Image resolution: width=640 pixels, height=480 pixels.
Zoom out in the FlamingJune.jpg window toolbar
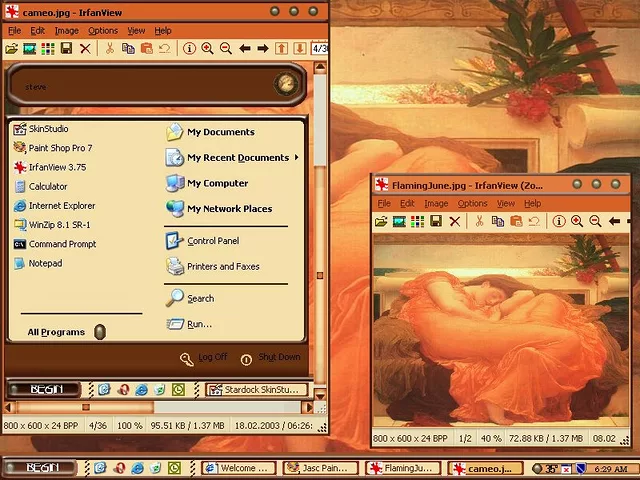point(595,221)
